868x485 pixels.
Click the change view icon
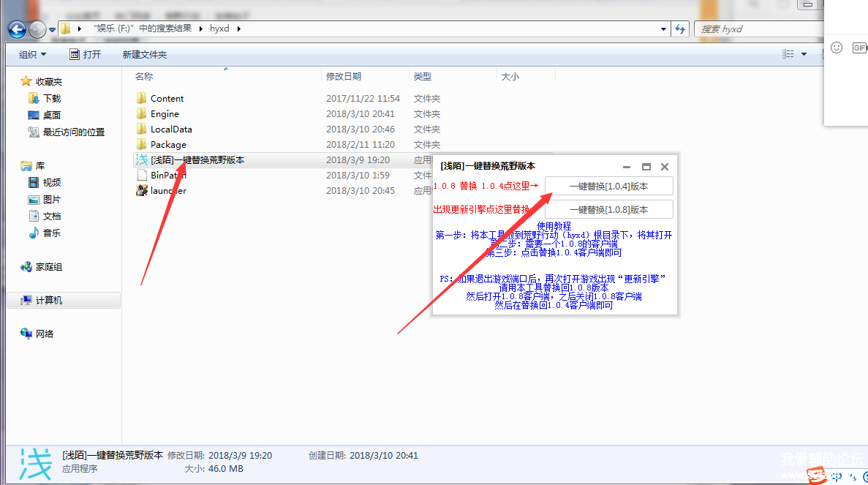click(x=788, y=53)
